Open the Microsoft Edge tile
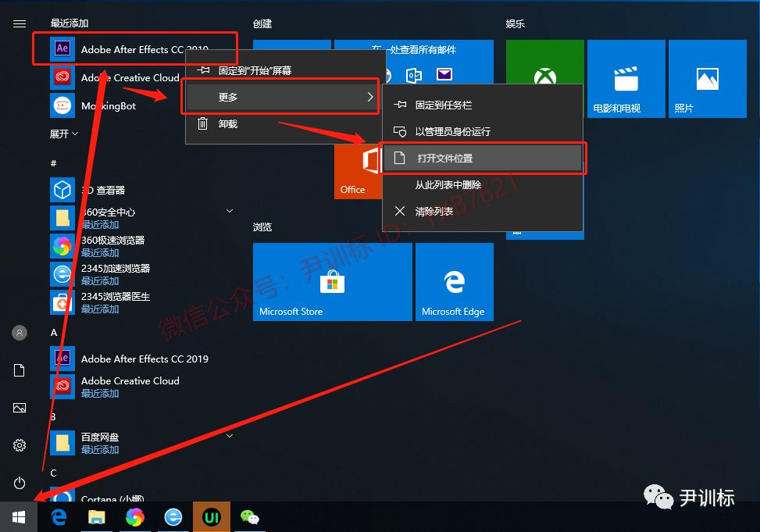760x532 pixels. [455, 282]
